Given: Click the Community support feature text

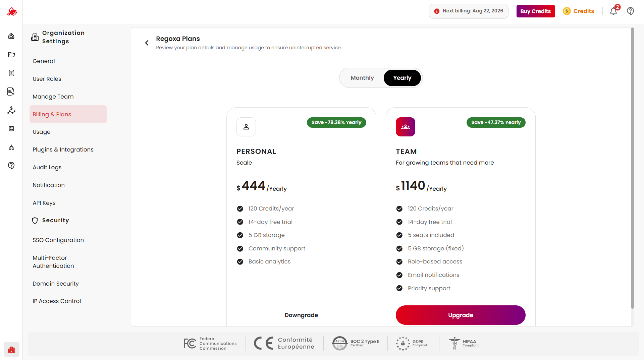Looking at the screenshot, I should coord(277,248).
